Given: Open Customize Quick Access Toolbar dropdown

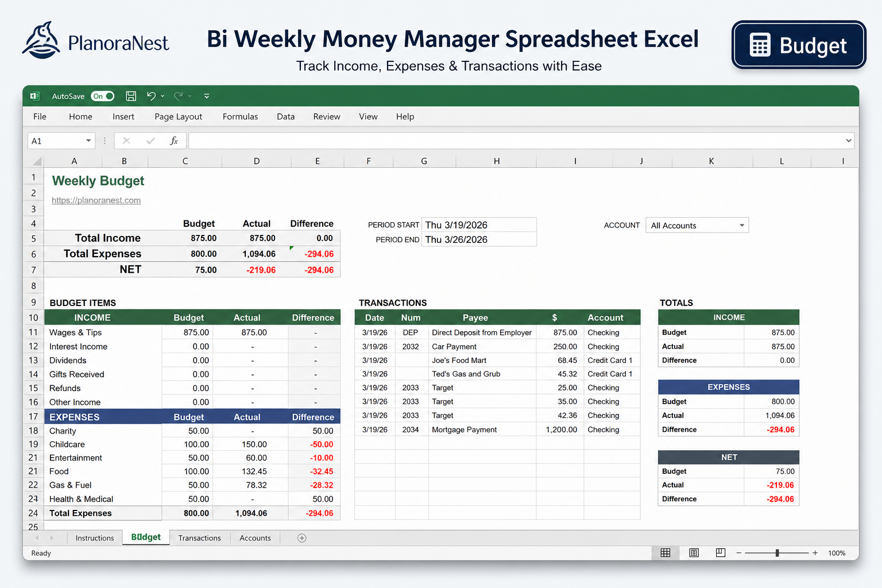Looking at the screenshot, I should [x=207, y=96].
